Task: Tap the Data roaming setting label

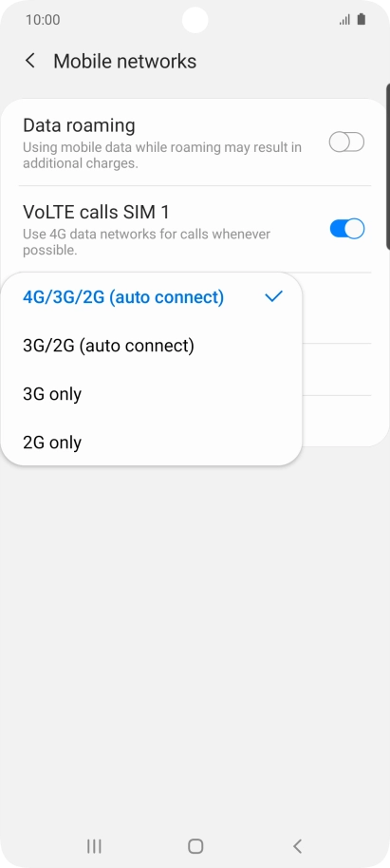Action: click(79, 125)
